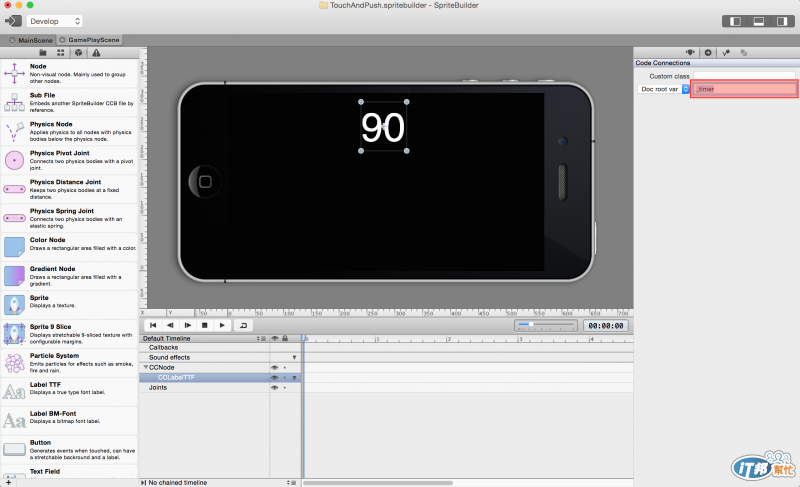Click the timeline playhead marker
Screen dimensions: 800x487
(305, 338)
